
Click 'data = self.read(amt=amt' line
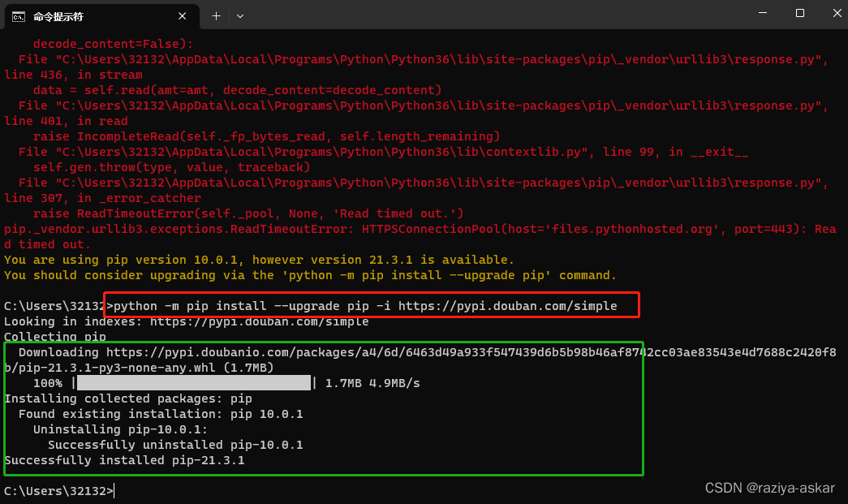(x=238, y=90)
